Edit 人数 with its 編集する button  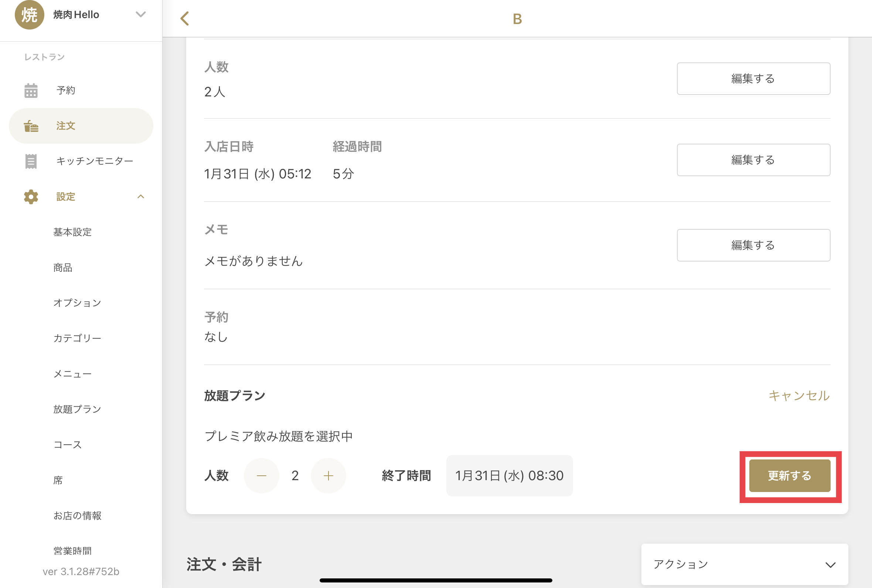pyautogui.click(x=753, y=79)
